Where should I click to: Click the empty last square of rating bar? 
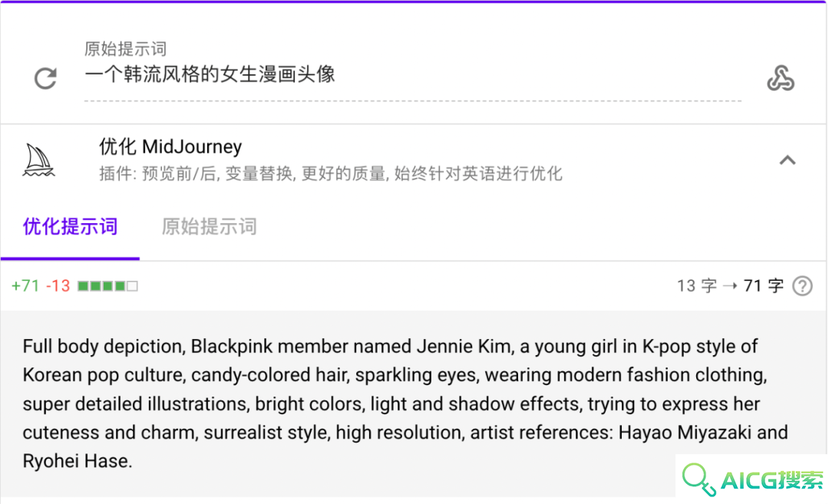coord(133,286)
